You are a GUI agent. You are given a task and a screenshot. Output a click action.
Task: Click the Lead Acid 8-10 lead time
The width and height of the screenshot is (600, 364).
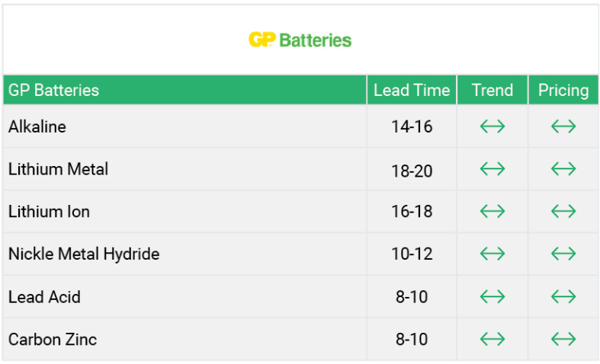click(412, 296)
